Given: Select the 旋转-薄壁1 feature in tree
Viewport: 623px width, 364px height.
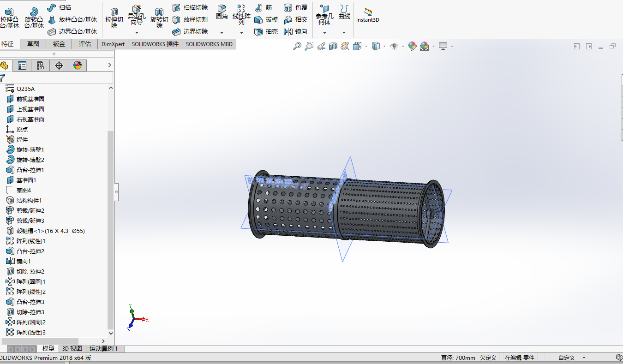Looking at the screenshot, I should pyautogui.click(x=25, y=149).
